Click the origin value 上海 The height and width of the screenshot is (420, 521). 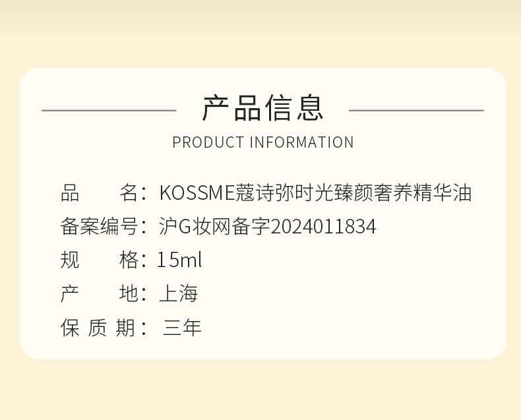(x=179, y=293)
